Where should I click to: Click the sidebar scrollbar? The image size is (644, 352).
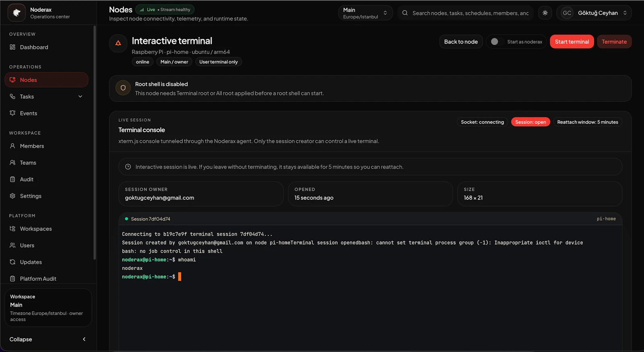pos(95,143)
